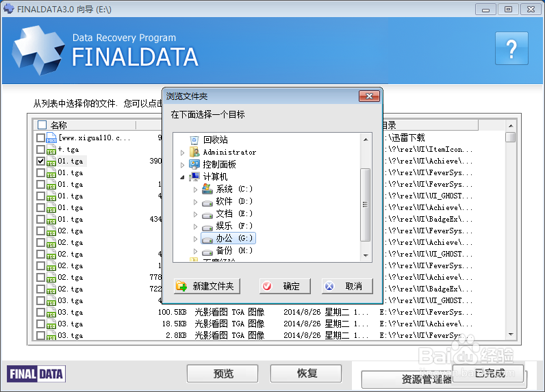This screenshot has width=545, height=392.
Task: Check the box for +.tga
Action: tap(40, 150)
